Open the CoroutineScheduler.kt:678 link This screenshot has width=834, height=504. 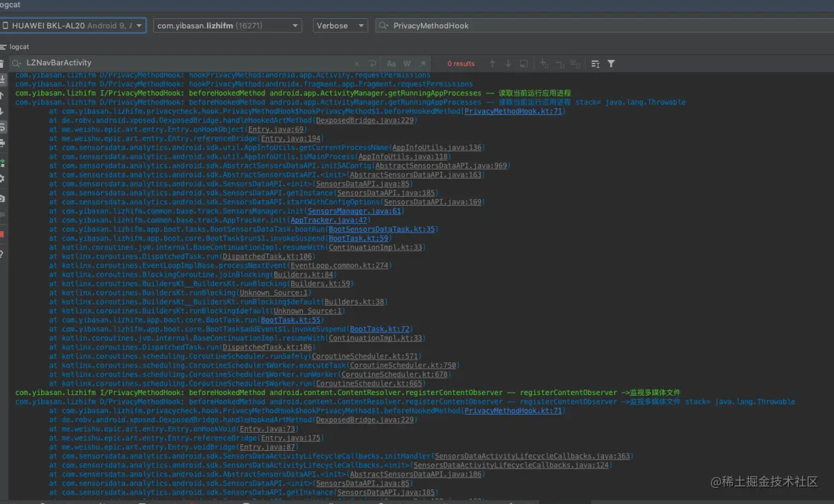395,374
